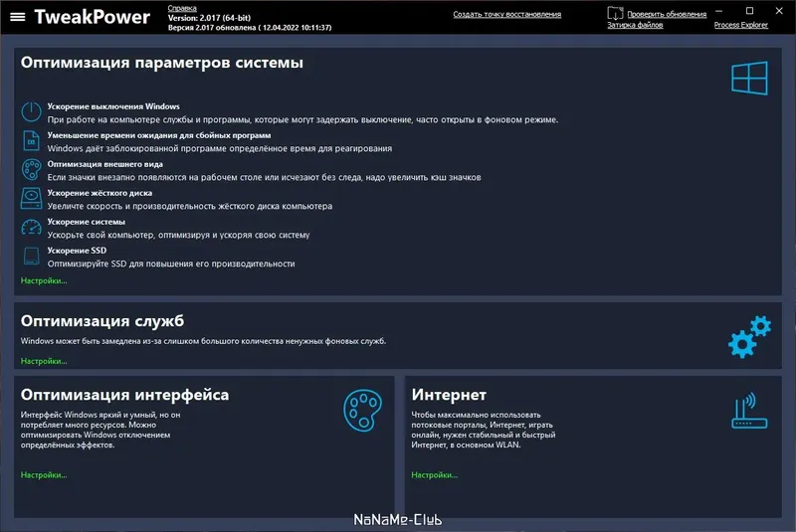Click the palette icon beside Оптимизация внешнего вида

click(x=31, y=169)
